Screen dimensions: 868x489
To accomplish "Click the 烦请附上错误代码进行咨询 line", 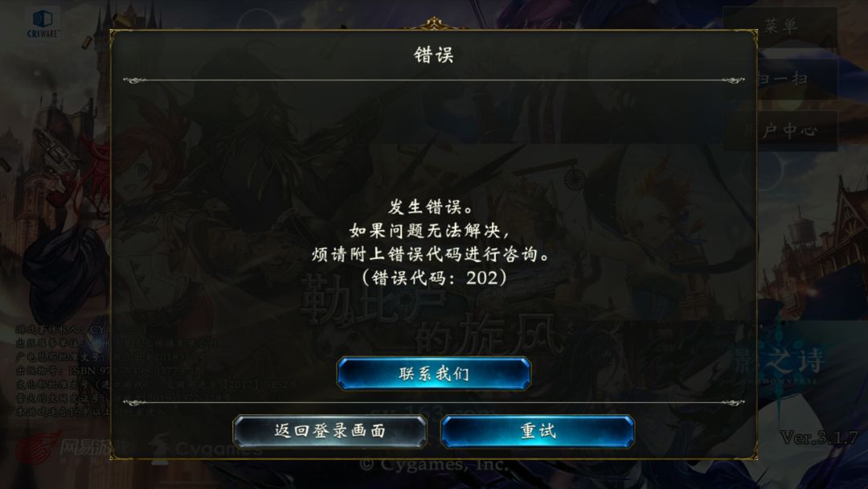I will (x=431, y=254).
